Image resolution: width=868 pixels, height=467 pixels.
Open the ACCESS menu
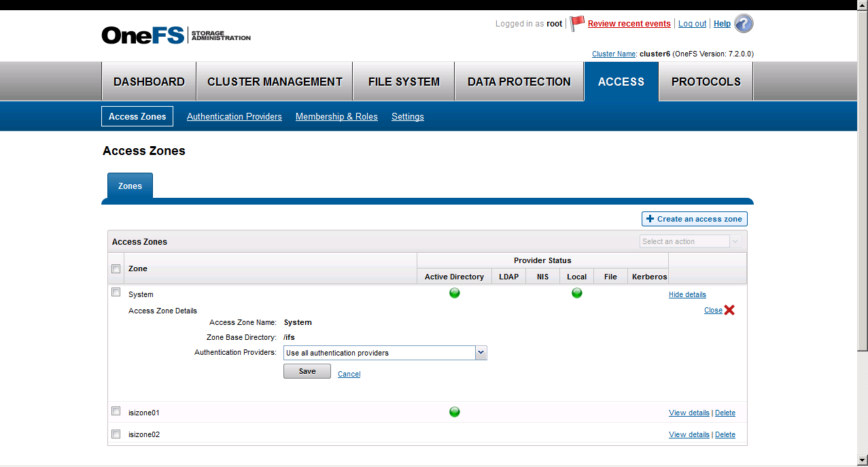click(621, 82)
